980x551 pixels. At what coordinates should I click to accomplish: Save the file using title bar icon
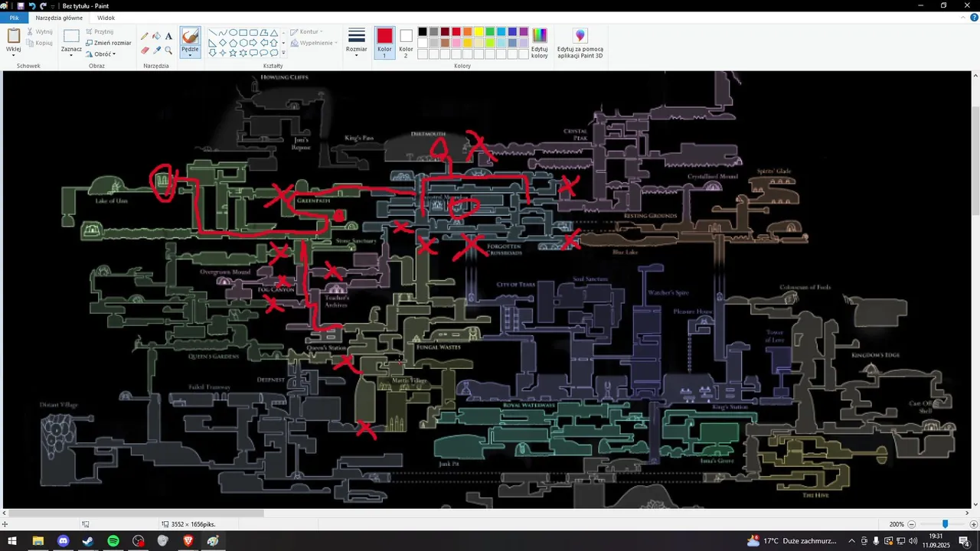coord(21,5)
